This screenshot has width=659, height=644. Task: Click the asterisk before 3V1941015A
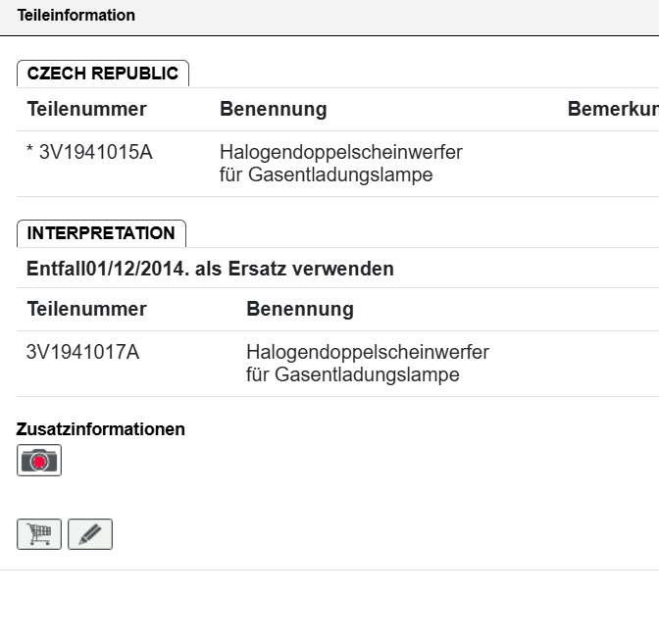click(30, 152)
